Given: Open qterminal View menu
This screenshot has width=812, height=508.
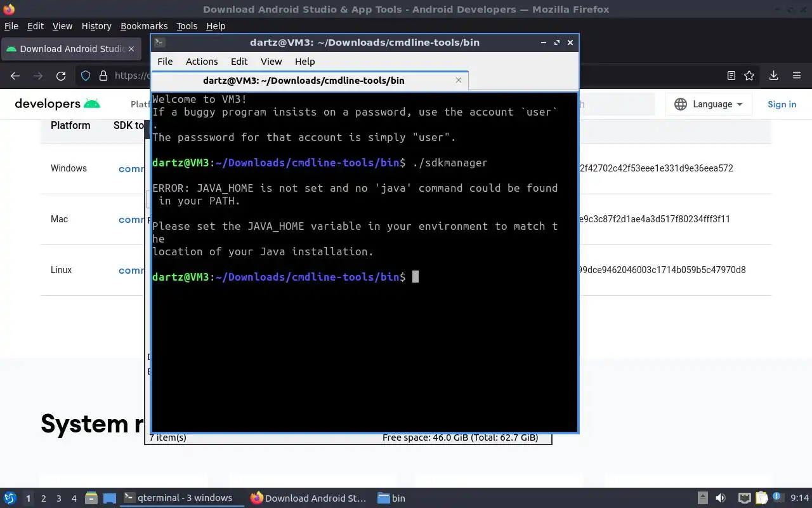Looking at the screenshot, I should (x=271, y=61).
